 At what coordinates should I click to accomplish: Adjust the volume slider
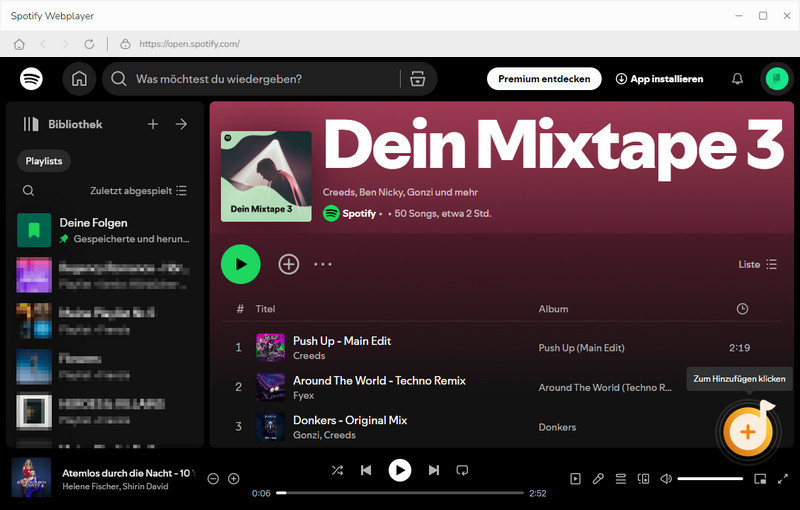pos(710,478)
